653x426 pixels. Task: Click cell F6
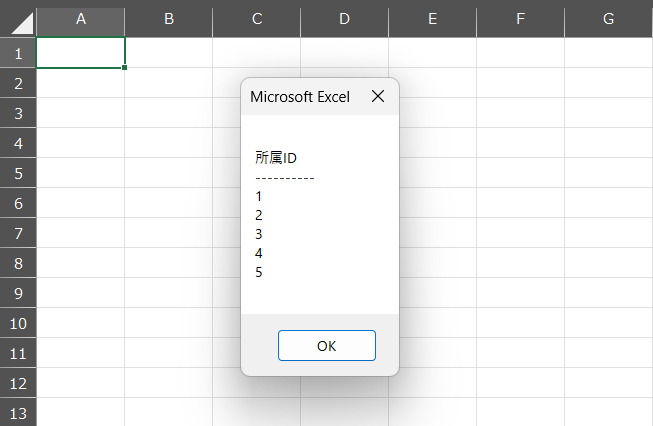[521, 203]
